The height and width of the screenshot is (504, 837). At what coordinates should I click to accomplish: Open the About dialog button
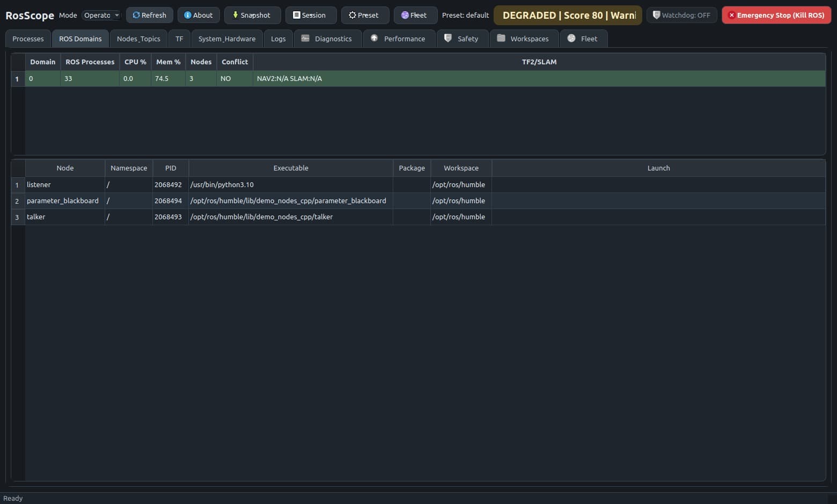point(199,15)
